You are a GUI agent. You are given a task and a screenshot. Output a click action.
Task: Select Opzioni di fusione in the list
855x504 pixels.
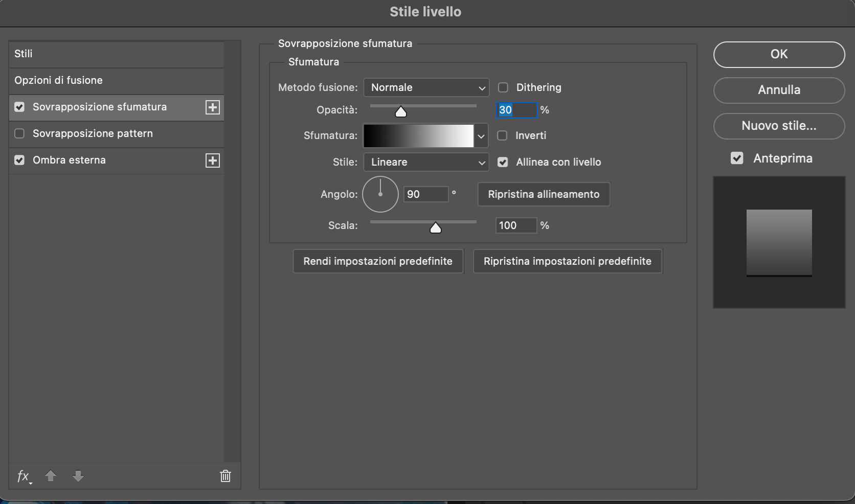tap(117, 80)
